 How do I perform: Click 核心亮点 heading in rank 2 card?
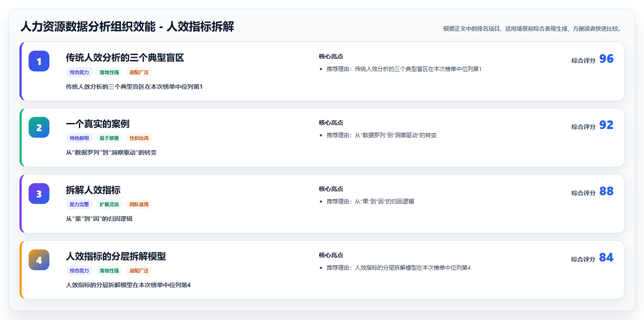pyautogui.click(x=331, y=123)
